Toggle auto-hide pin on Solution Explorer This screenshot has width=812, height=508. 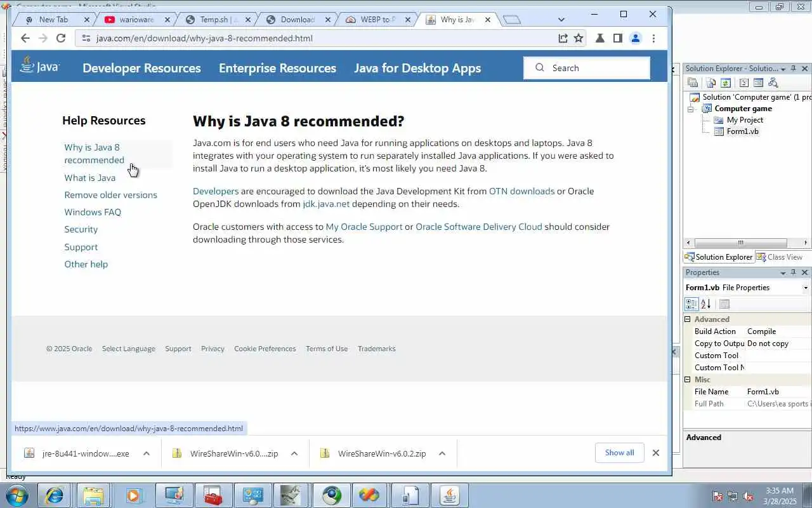tap(794, 69)
